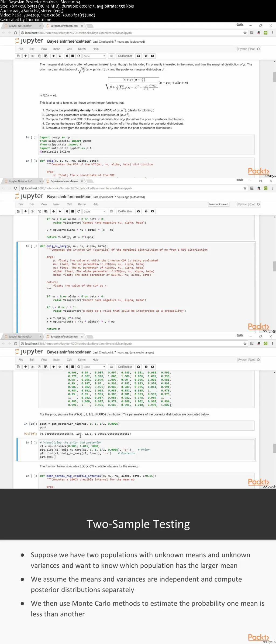Screen dimensions: 276x644
Task: Open the Insert menu in the Notebook saved frame
Action: (x=57, y=205)
